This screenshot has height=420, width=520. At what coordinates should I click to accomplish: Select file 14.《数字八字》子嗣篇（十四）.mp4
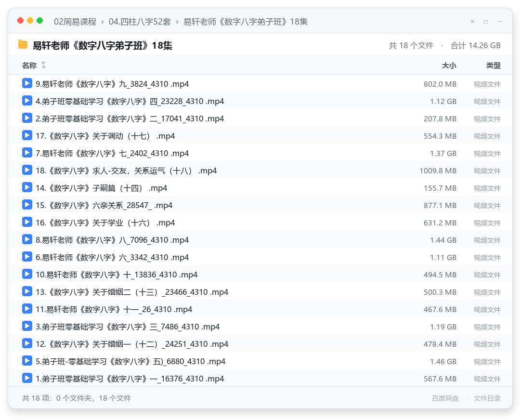click(260, 188)
